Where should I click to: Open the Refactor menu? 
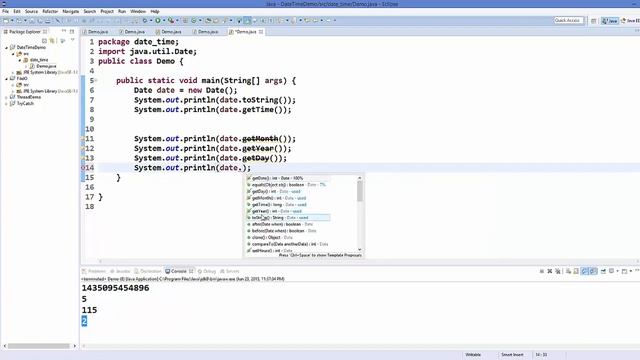click(50, 11)
